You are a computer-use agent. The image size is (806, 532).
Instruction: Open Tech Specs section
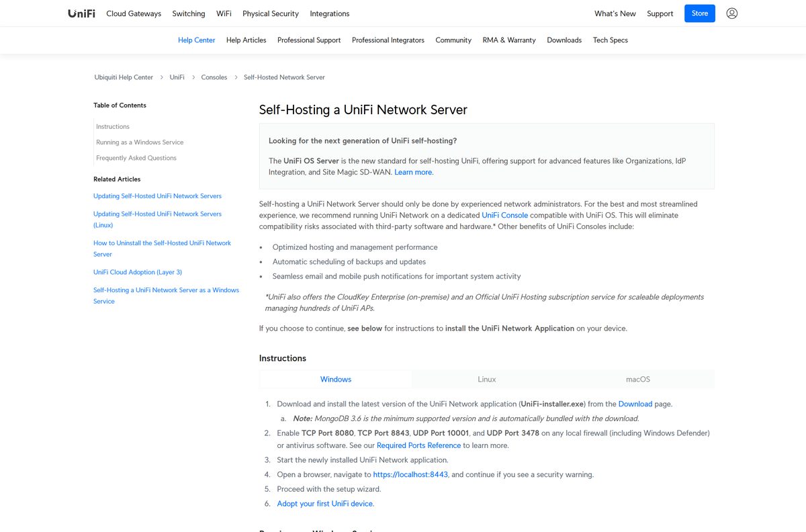611,40
